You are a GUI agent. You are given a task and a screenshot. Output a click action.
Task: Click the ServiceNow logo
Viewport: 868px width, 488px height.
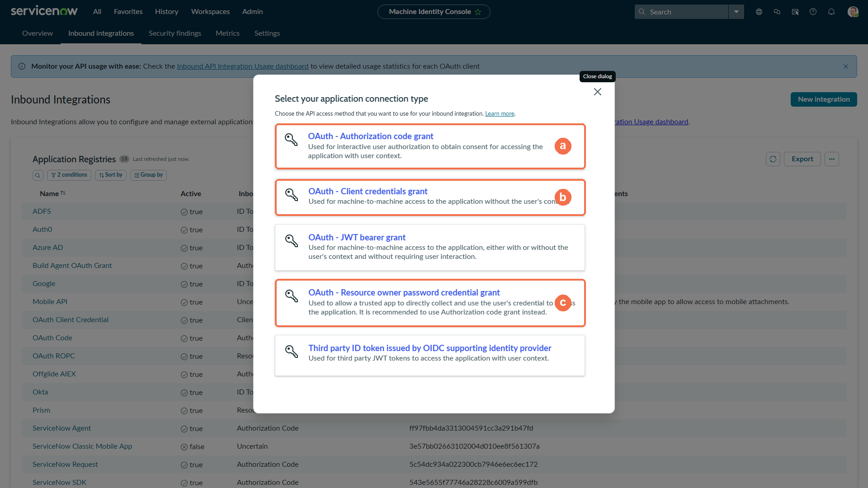44,11
